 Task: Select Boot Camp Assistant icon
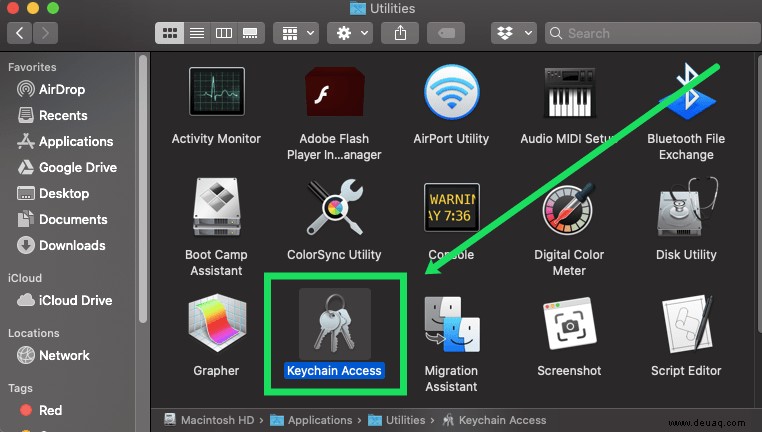[217, 207]
